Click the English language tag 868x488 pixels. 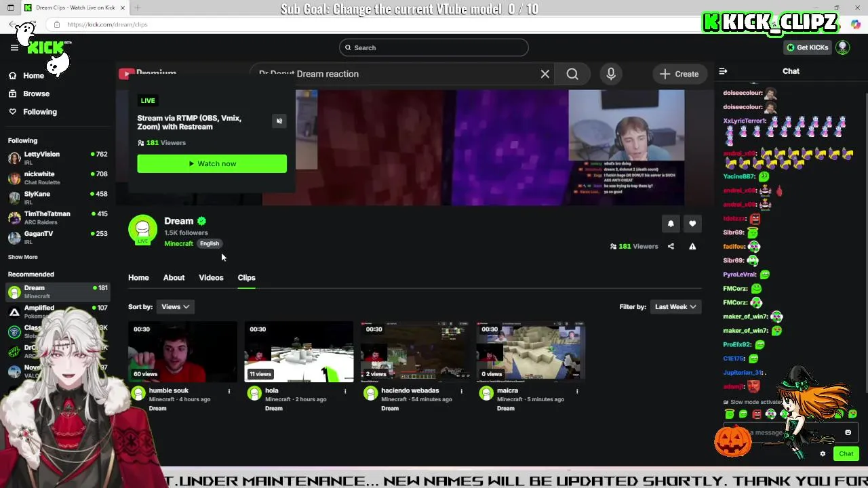209,243
